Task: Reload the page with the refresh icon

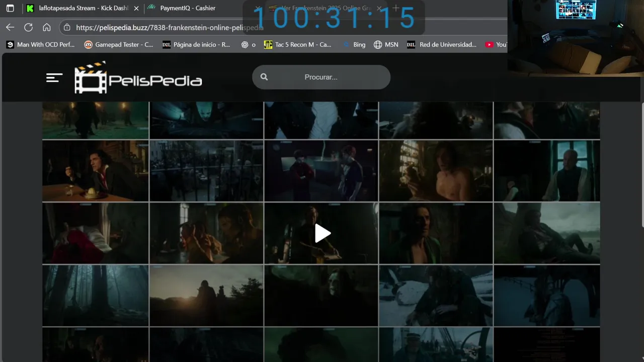Action: click(28, 27)
